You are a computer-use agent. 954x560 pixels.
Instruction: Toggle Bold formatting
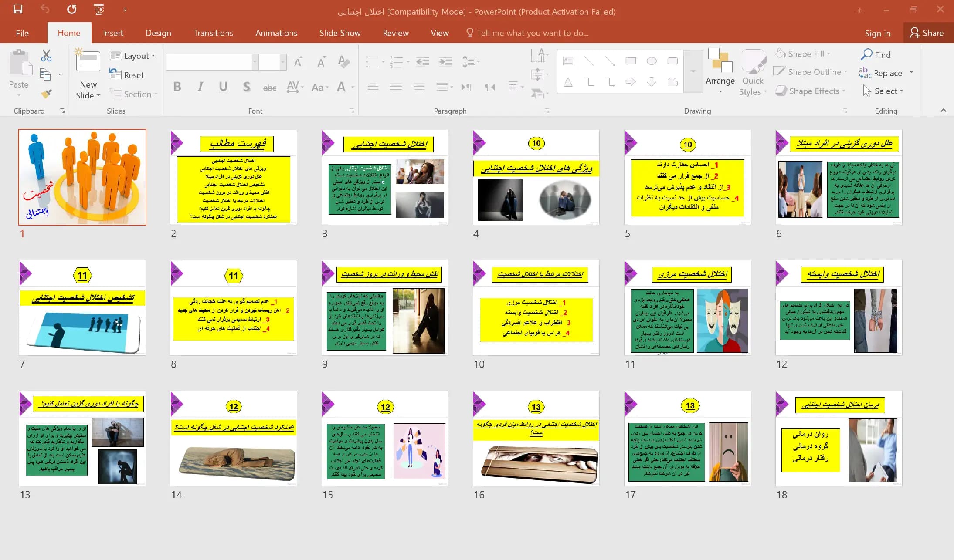(x=177, y=87)
